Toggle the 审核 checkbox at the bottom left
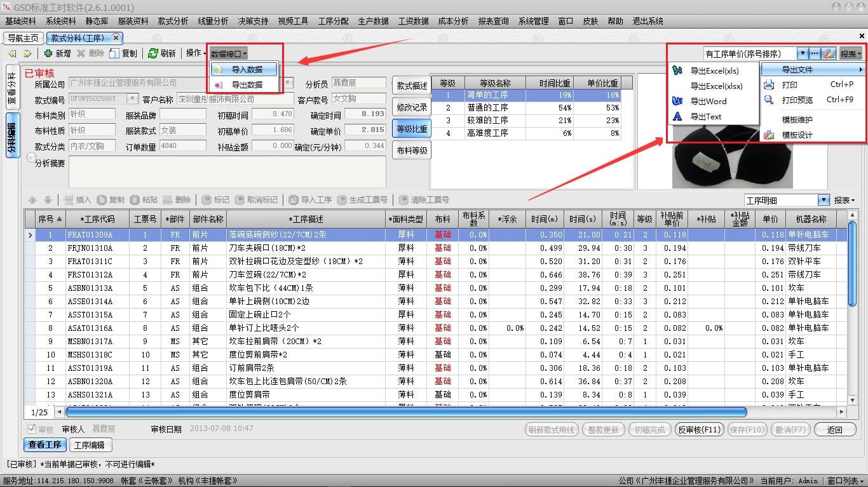The width and height of the screenshot is (868, 487). point(32,429)
